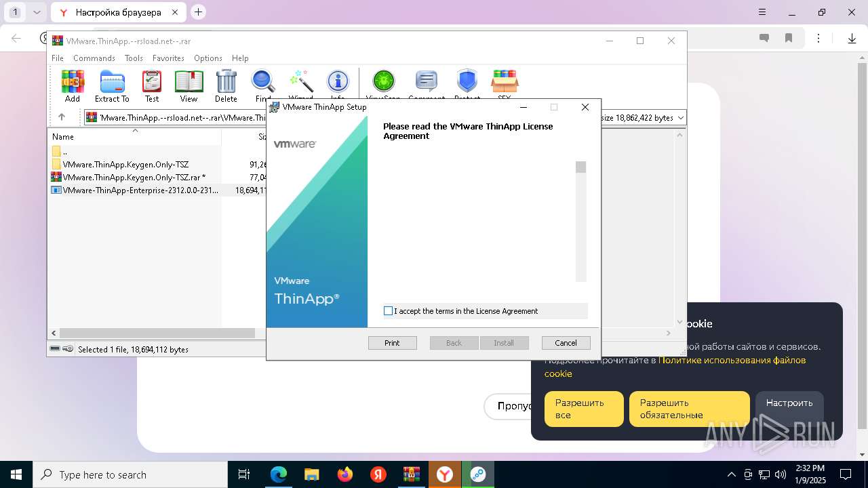Image resolution: width=868 pixels, height=488 pixels.
Task: Open the File menu in WinRAR
Action: click(x=58, y=58)
